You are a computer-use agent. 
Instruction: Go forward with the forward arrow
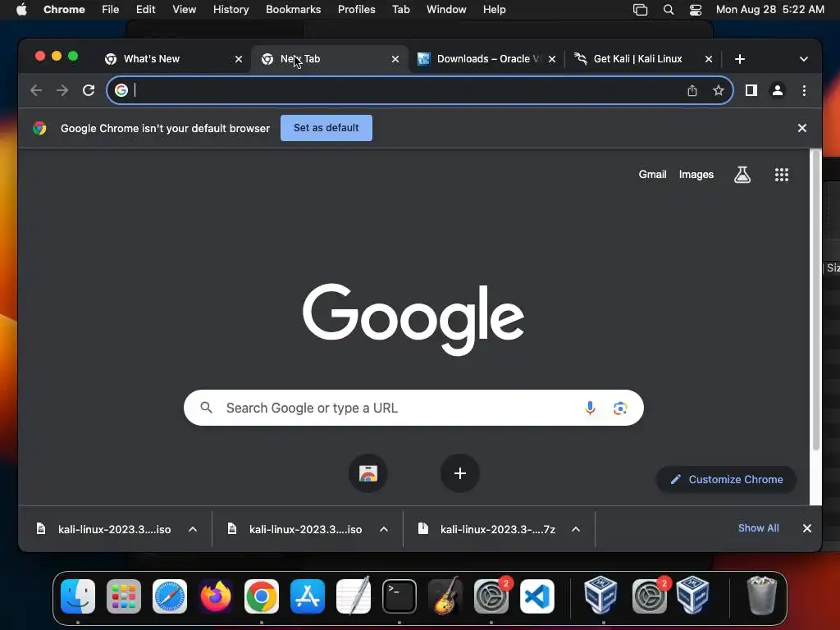(x=62, y=90)
